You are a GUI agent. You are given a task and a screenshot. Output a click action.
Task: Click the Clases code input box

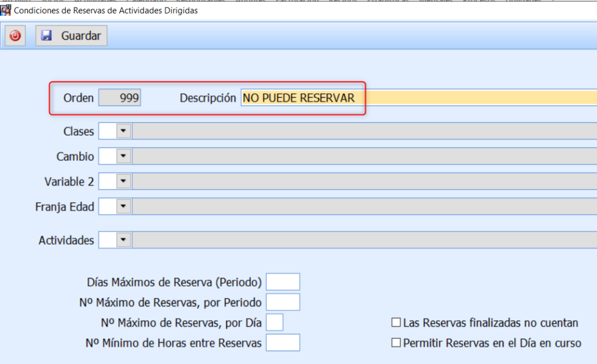pyautogui.click(x=107, y=131)
